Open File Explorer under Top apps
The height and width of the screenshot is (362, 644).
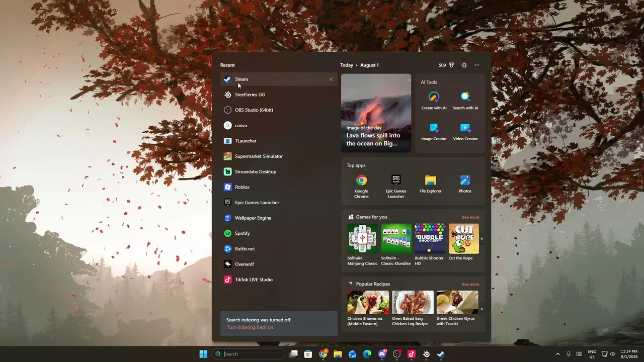tap(430, 184)
